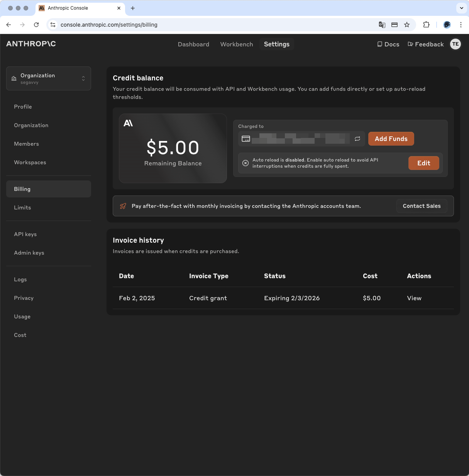Open the Extensions puzzle icon

click(426, 25)
